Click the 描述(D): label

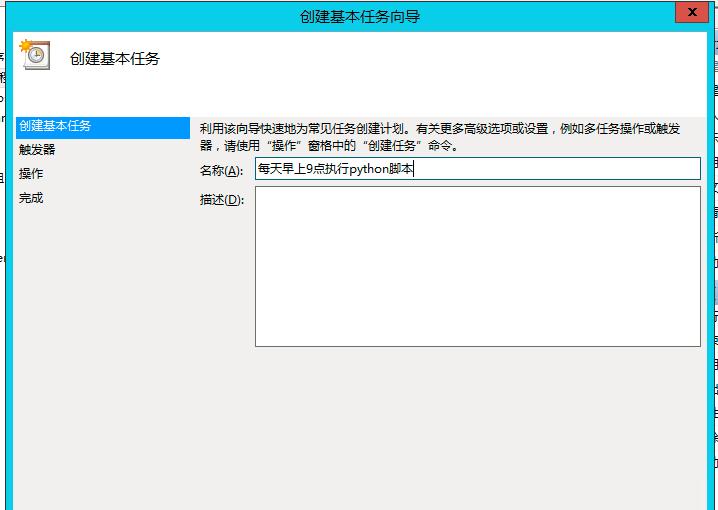click(x=222, y=200)
